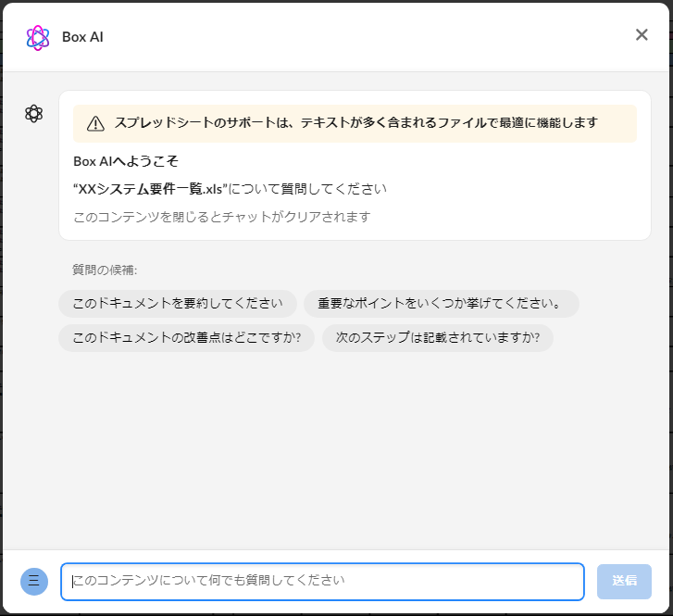Image resolution: width=673 pixels, height=616 pixels.
Task: Click the file name XXシステム要件一覧.xls
Action: (150, 189)
